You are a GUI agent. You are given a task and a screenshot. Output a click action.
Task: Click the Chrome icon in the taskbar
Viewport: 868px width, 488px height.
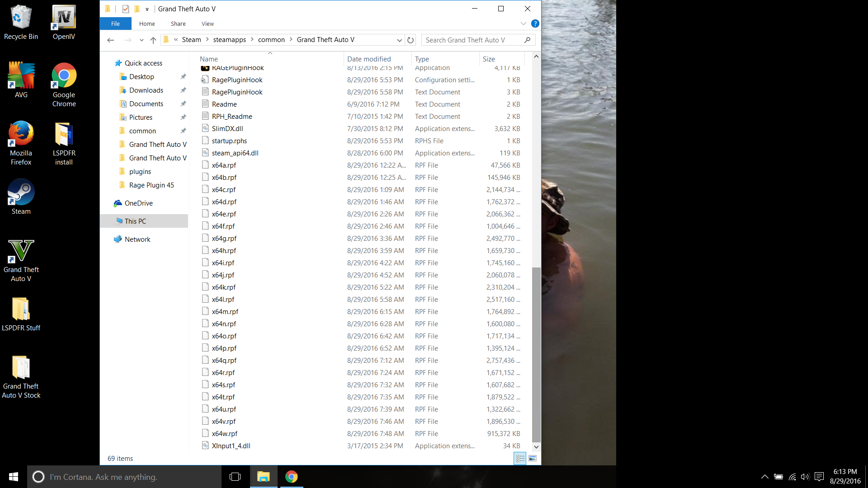pyautogui.click(x=292, y=477)
